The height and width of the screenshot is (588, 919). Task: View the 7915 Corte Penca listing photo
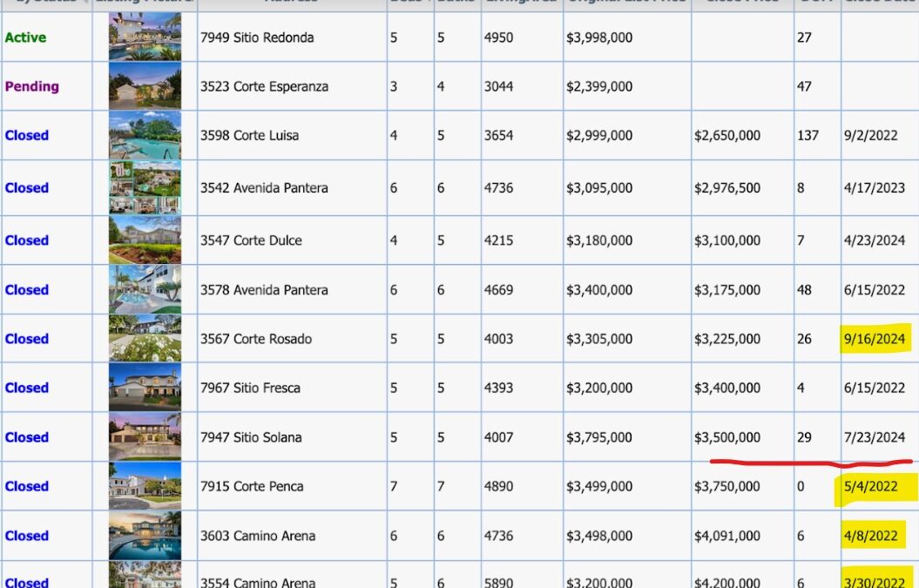point(145,485)
